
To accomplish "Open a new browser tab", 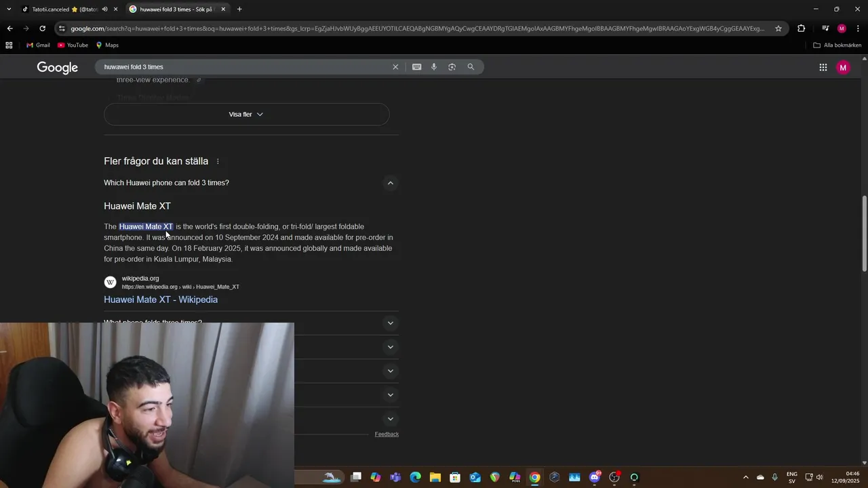I will [239, 9].
